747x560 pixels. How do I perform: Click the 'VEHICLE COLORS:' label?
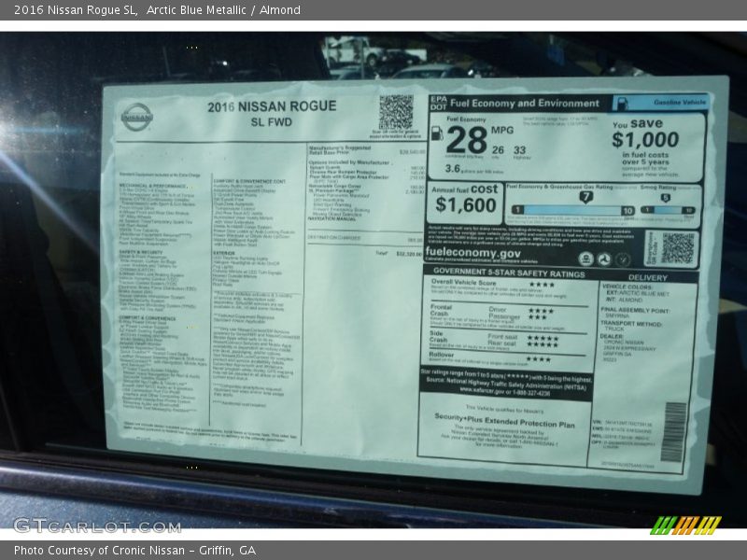(627, 287)
